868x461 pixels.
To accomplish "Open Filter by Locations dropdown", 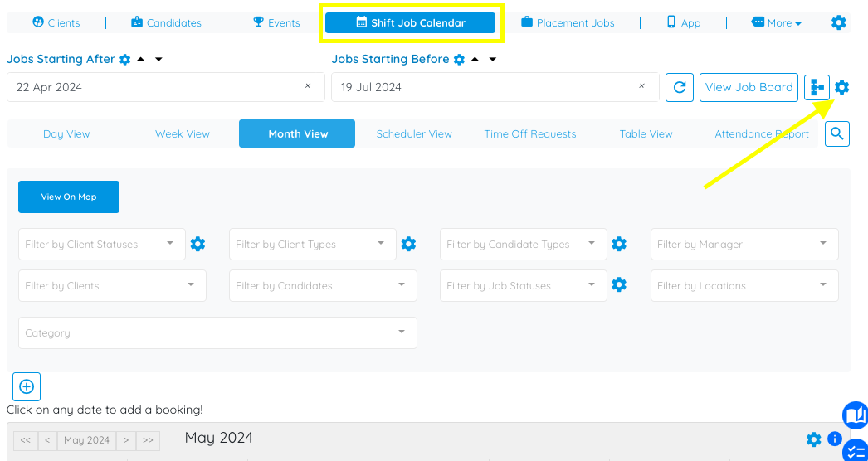I will [x=744, y=285].
